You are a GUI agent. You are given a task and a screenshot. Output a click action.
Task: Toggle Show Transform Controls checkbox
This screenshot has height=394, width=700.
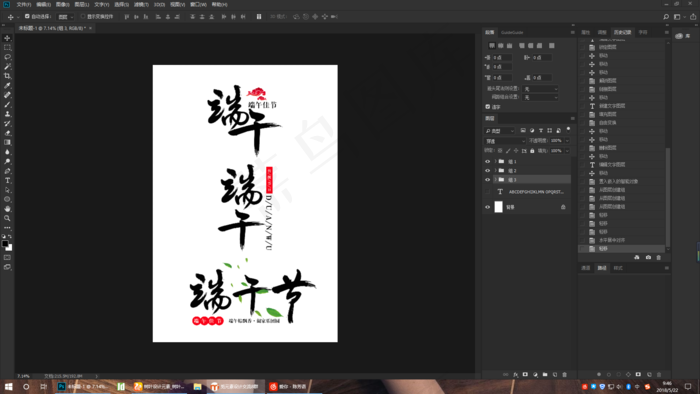[x=83, y=17]
